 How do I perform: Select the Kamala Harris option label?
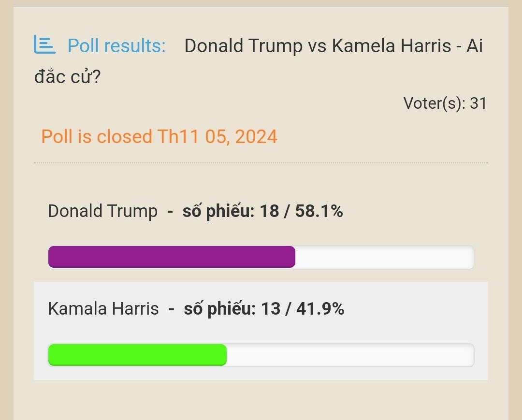point(103,308)
